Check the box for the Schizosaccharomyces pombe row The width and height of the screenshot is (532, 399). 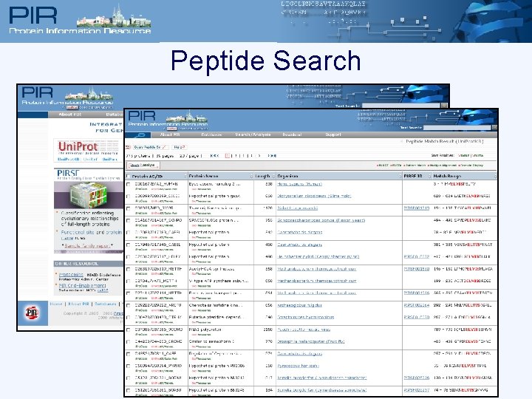(x=129, y=220)
